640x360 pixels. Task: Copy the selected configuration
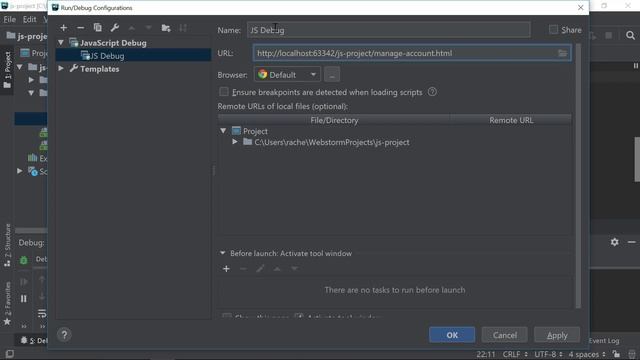click(x=98, y=28)
